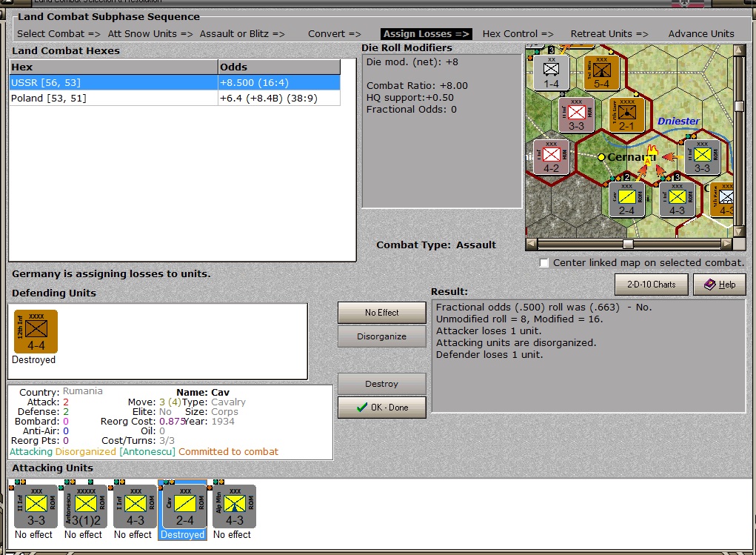756x555 pixels.
Task: Open Help
Action: pyautogui.click(x=720, y=285)
